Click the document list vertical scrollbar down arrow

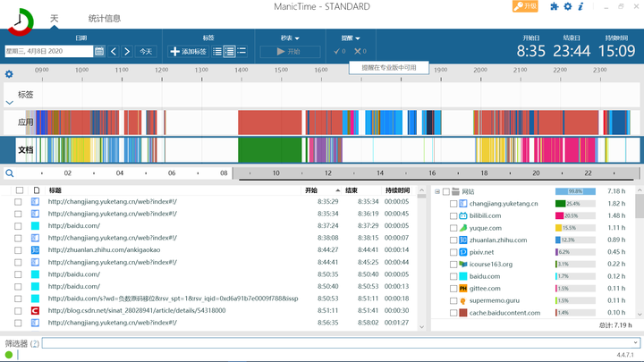coord(421,327)
